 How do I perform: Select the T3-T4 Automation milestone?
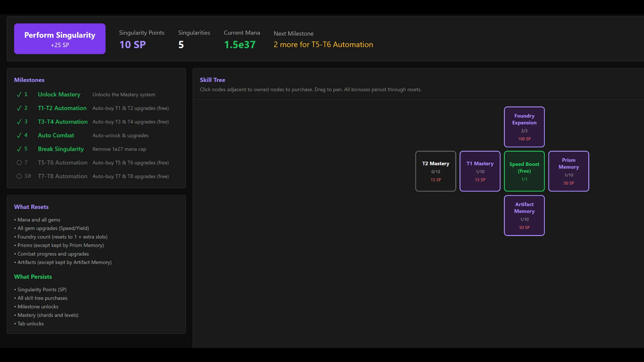tap(62, 122)
